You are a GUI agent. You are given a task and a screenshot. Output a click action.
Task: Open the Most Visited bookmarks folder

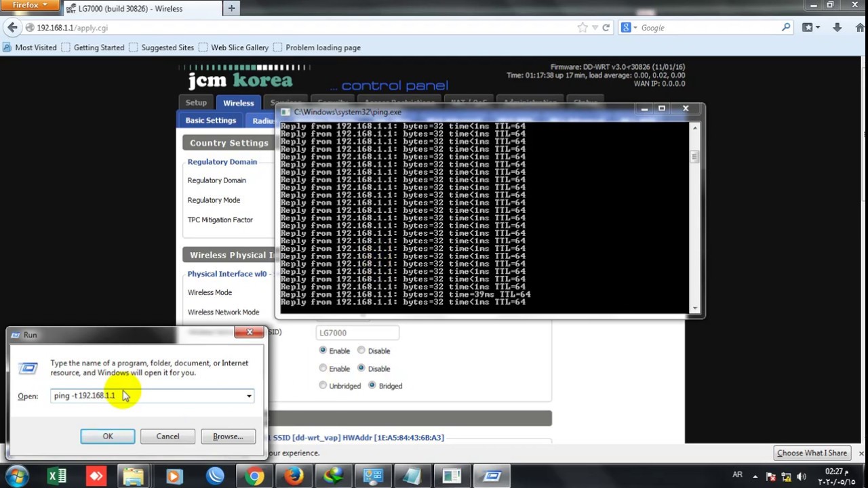(30, 47)
